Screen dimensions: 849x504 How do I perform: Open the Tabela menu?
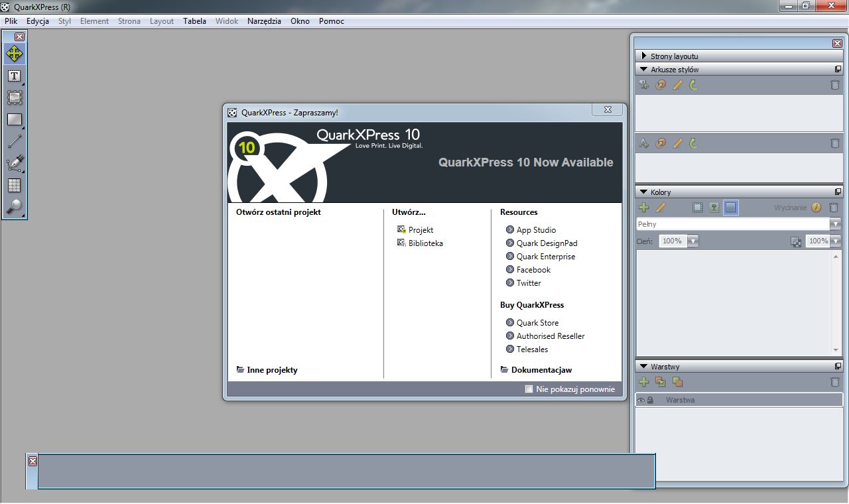(194, 21)
